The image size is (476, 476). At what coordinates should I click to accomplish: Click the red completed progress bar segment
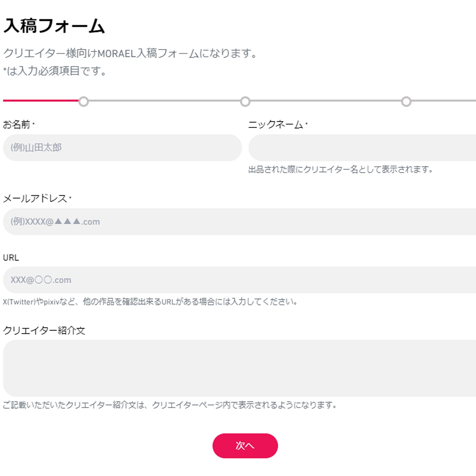point(41,101)
